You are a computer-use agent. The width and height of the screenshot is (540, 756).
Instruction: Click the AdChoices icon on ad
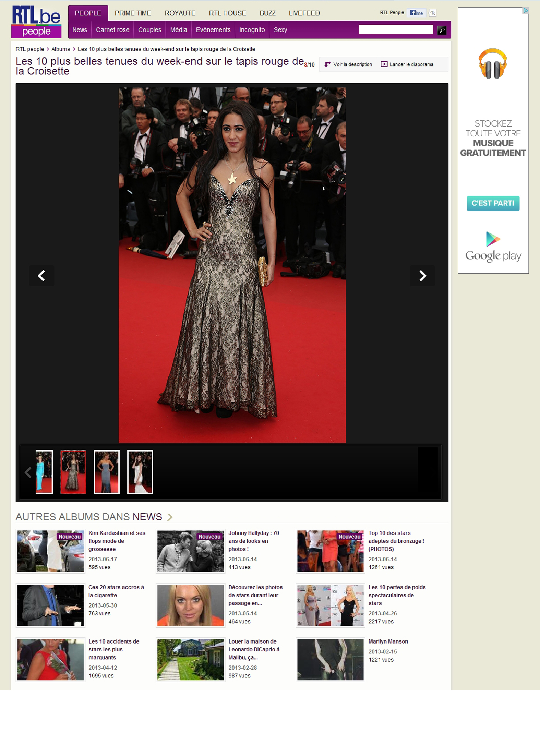click(525, 11)
